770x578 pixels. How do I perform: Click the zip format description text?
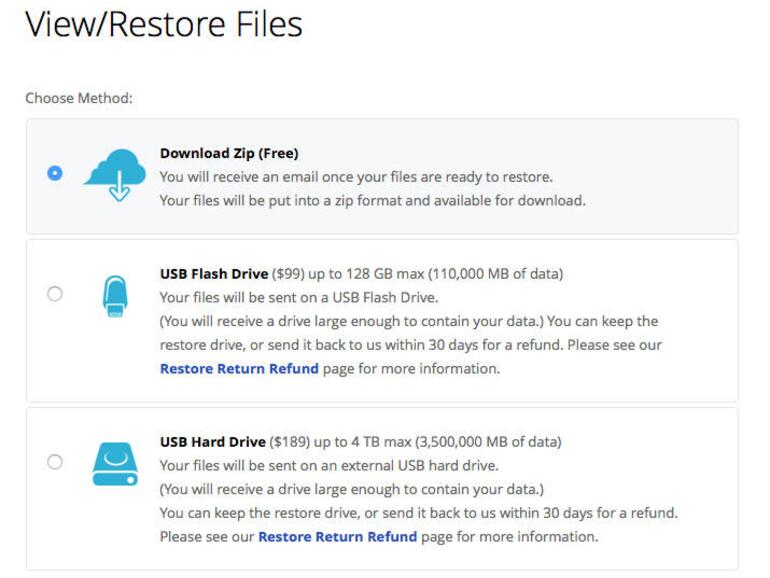(372, 200)
